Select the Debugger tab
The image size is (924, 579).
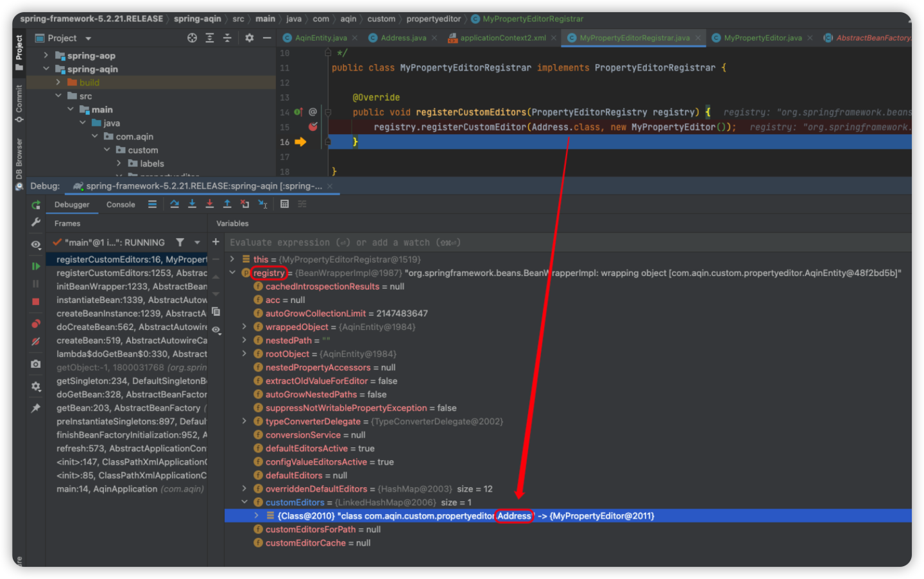[72, 205]
